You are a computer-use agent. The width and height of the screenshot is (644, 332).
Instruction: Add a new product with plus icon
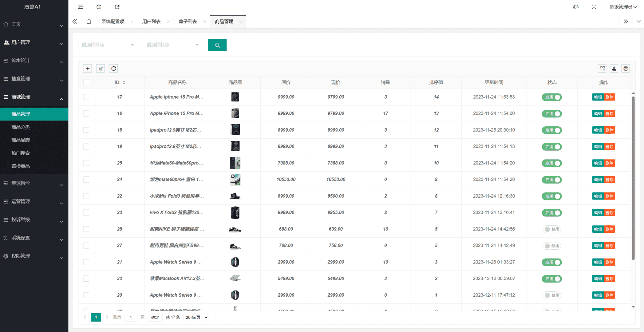(88, 69)
